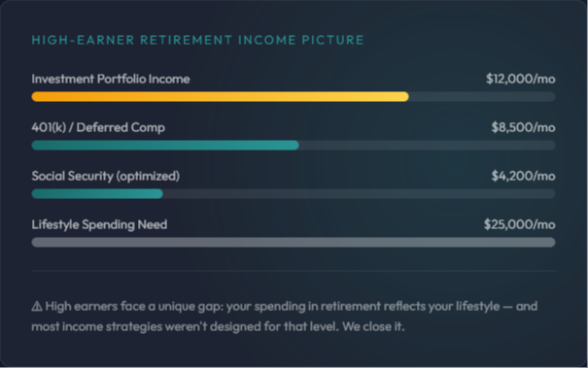588x368 pixels.
Task: Click the unfilled track of Investment Portfolio bar
Action: tap(482, 97)
